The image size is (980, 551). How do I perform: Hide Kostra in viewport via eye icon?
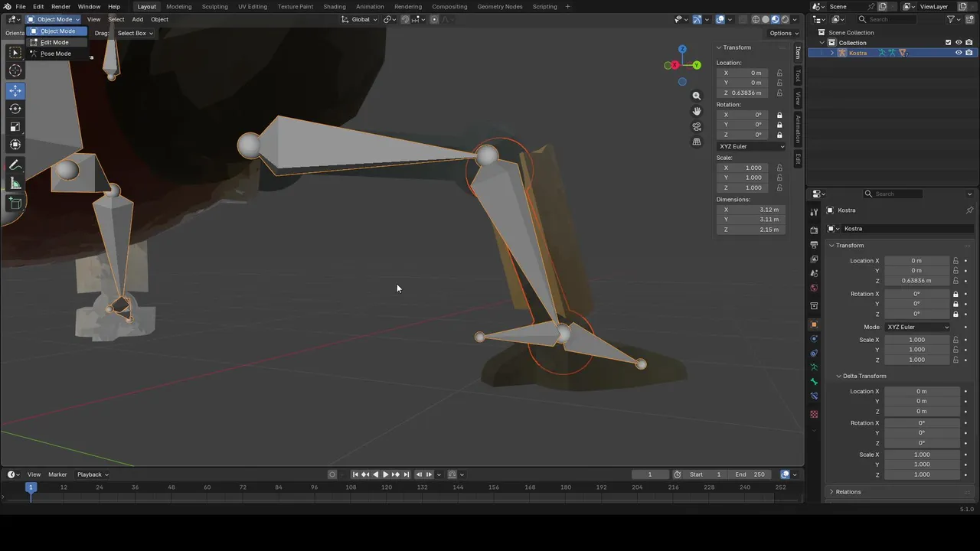point(959,53)
